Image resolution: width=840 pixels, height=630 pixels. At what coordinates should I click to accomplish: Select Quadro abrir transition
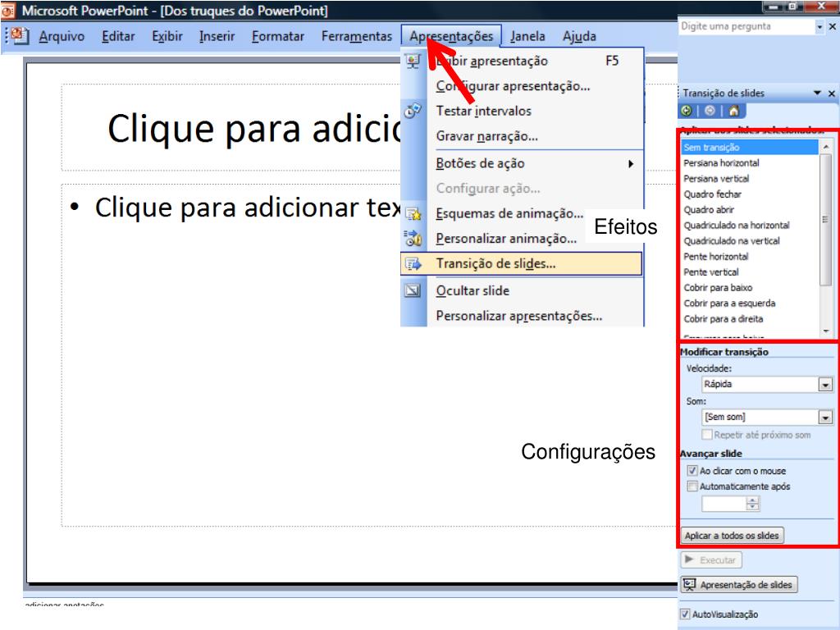point(750,209)
